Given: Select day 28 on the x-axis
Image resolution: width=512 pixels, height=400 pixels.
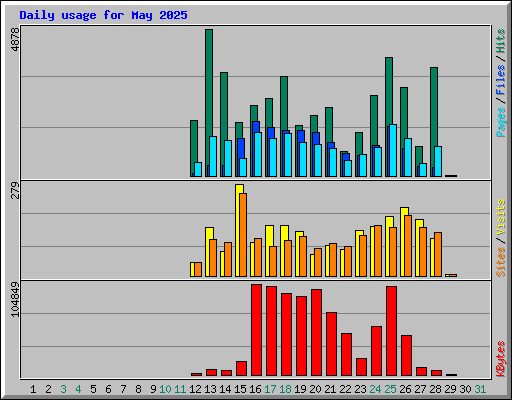Looking at the screenshot, I should point(435,389).
